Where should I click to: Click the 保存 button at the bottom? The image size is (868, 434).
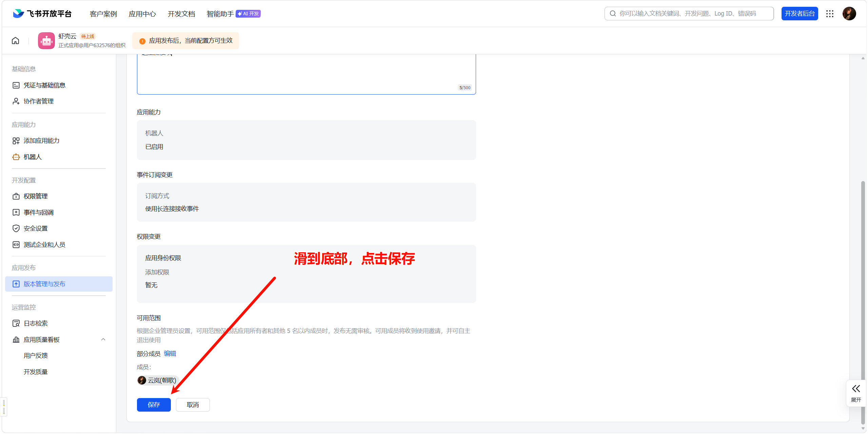point(154,405)
